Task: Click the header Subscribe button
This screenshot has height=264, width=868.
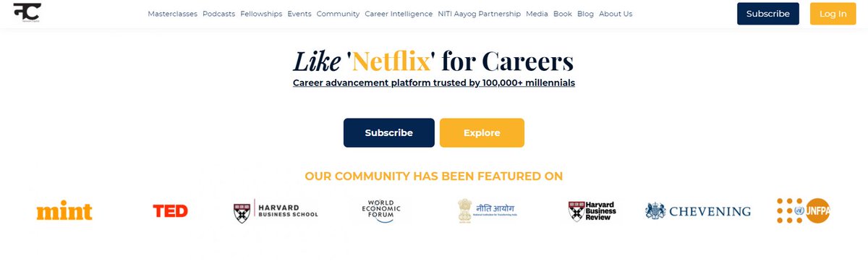Action: [x=768, y=14]
